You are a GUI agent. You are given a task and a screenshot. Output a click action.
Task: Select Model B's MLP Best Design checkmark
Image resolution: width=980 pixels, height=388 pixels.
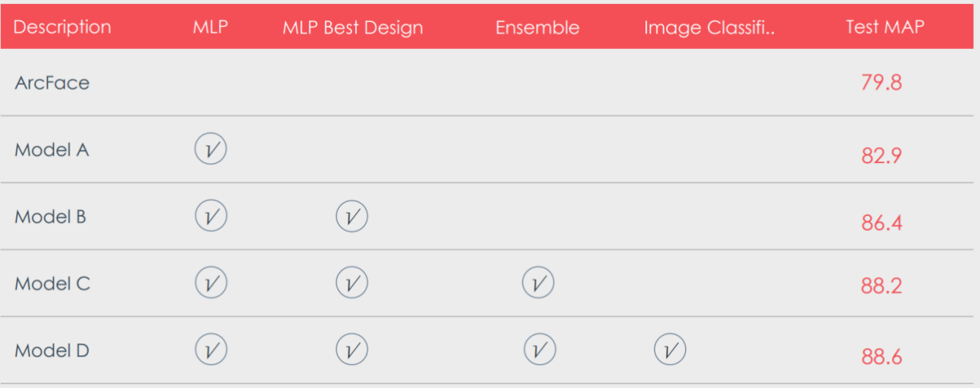click(351, 217)
